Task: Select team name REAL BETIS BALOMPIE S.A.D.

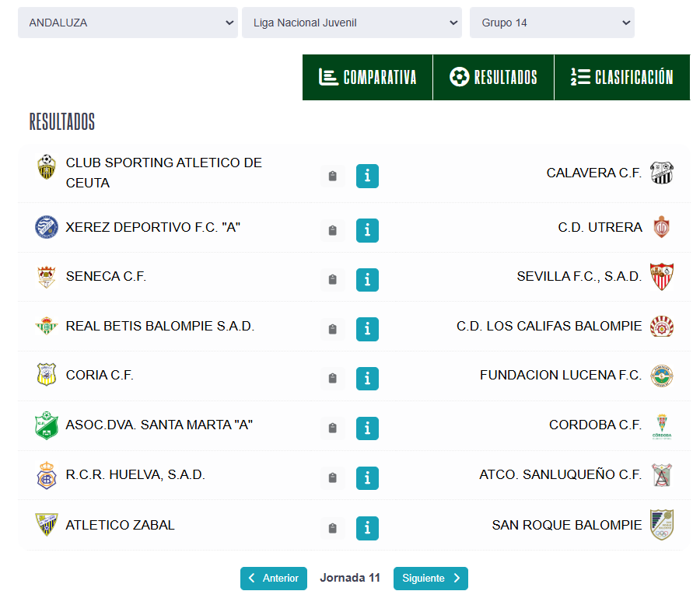Action: coord(160,326)
